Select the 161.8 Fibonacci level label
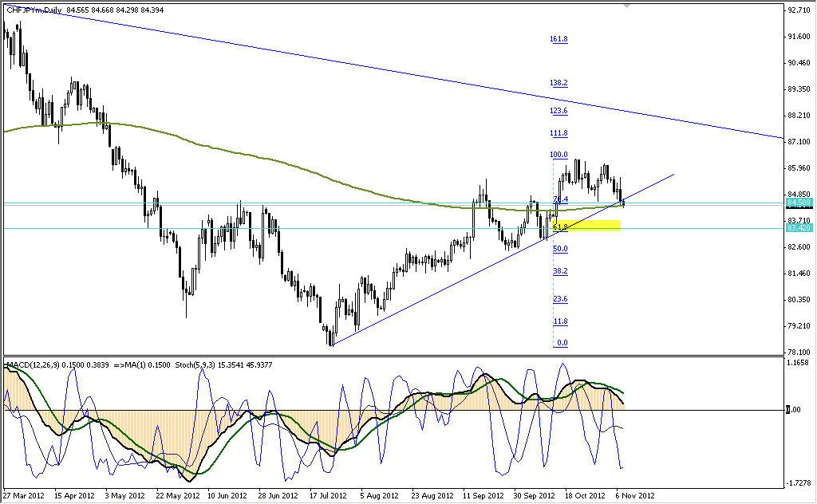This screenshot has height=504, width=817. (559, 39)
